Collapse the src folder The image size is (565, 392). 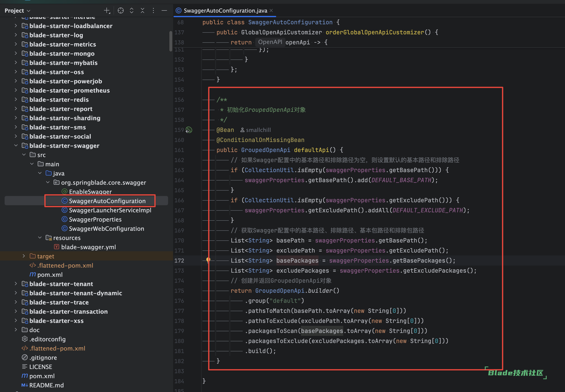(x=24, y=155)
